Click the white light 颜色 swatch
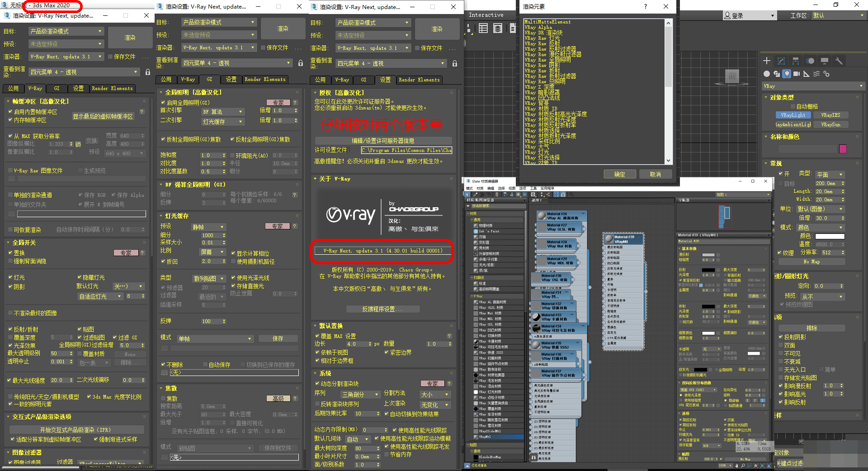The height and width of the screenshot is (471, 868). click(x=830, y=236)
